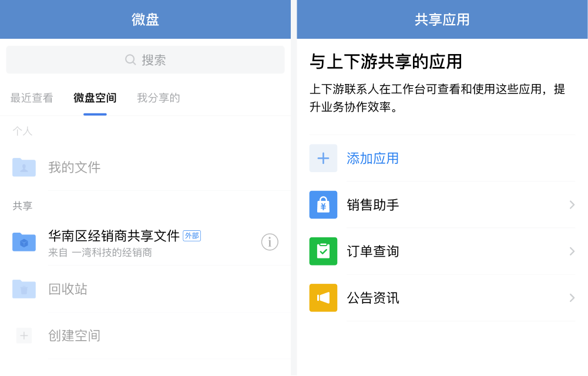Click the plus icon beside 添加应用
The height and width of the screenshot is (376, 588).
pyautogui.click(x=323, y=158)
